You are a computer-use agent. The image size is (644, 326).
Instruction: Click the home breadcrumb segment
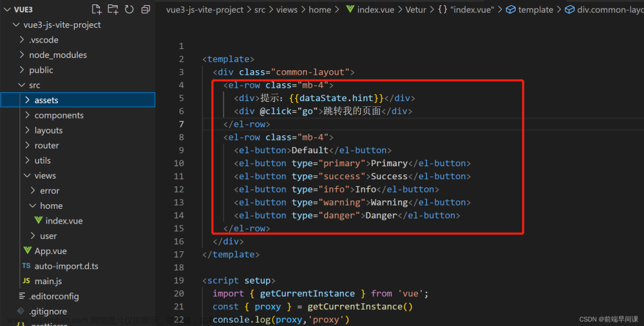(320, 10)
